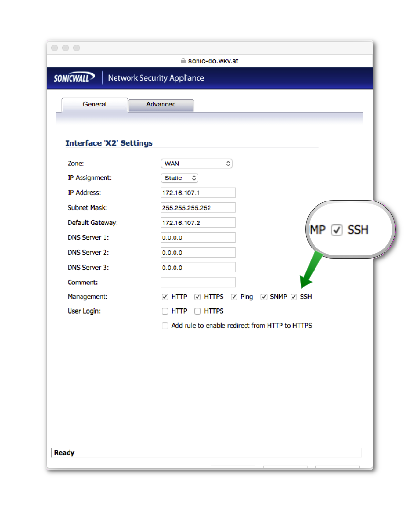Switch to the Advanced tab
Screen dimensions: 420x519
pyautogui.click(x=161, y=105)
